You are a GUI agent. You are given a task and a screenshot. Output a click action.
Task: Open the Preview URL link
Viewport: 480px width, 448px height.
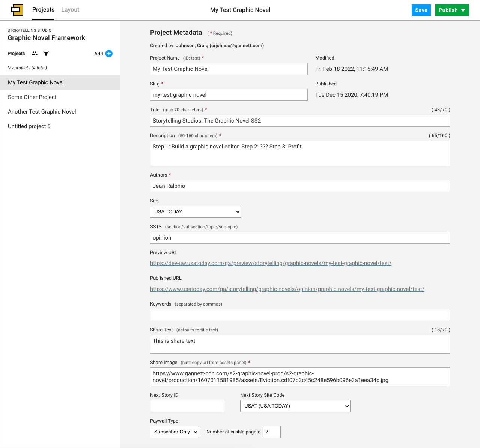271,263
